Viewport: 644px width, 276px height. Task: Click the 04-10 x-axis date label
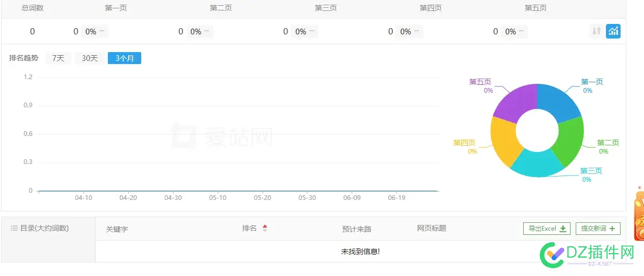tap(83, 198)
